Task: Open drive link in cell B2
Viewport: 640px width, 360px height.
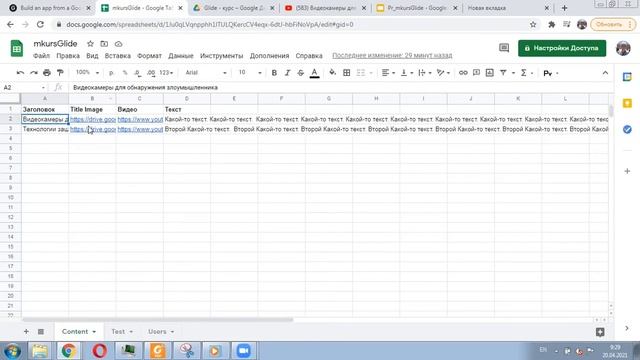Action: pyautogui.click(x=93, y=119)
